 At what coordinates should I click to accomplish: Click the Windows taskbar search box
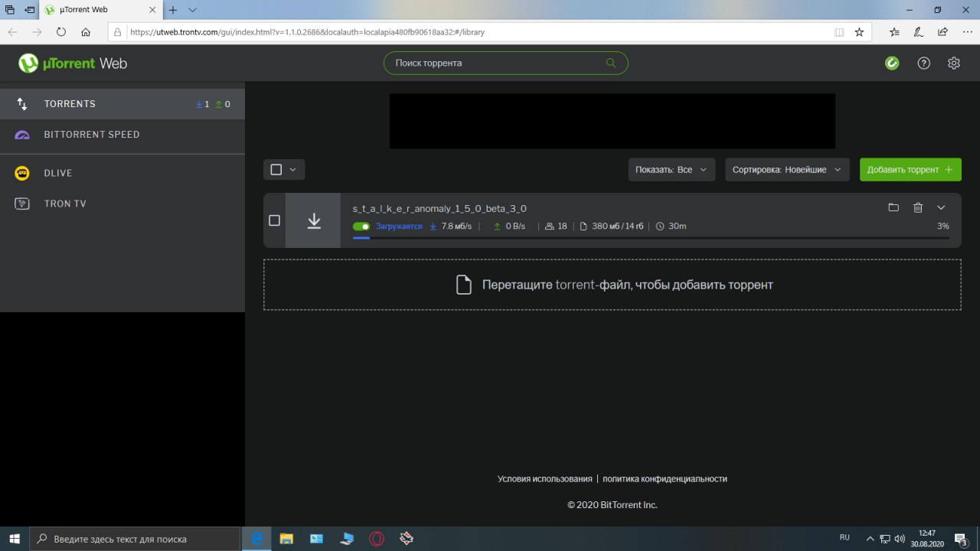136,539
